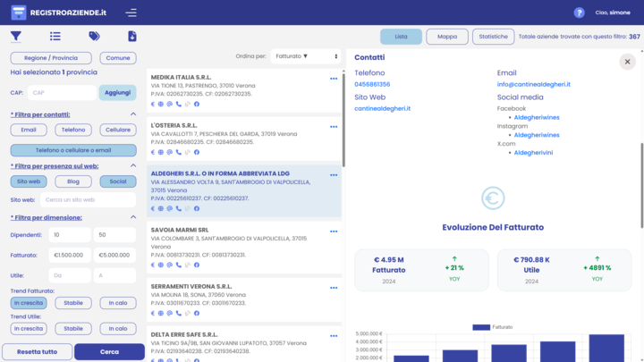Image resolution: width=644 pixels, height=362 pixels.
Task: Close the company detail panel
Action: [x=626, y=62]
